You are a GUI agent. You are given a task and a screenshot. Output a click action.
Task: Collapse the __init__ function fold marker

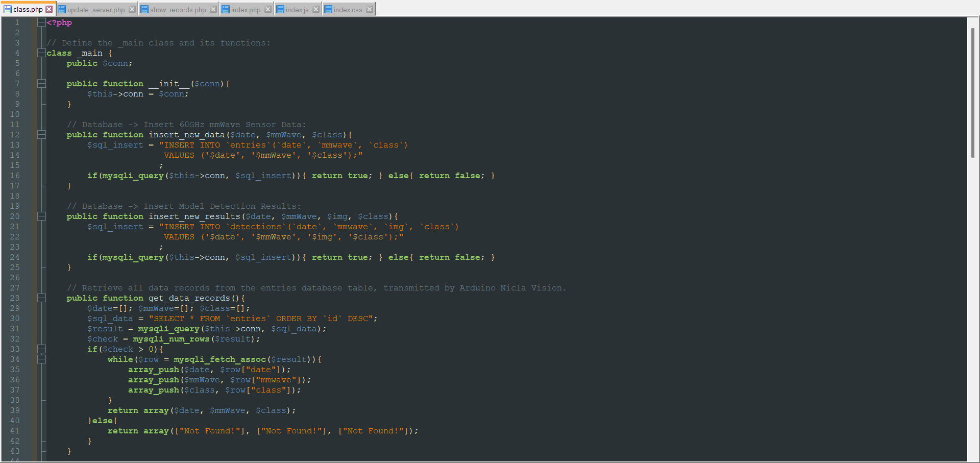click(41, 83)
